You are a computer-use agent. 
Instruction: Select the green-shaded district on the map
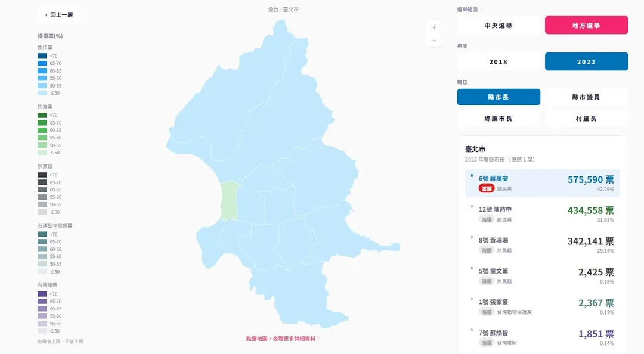230,200
